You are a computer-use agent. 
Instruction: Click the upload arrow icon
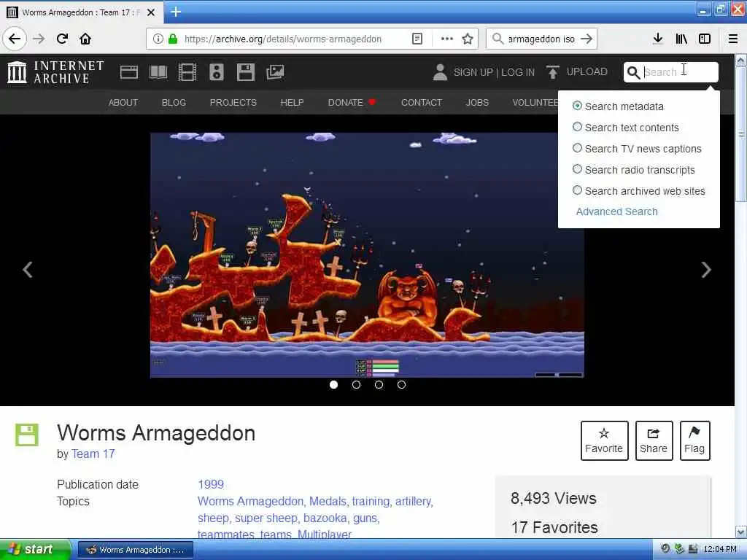553,72
